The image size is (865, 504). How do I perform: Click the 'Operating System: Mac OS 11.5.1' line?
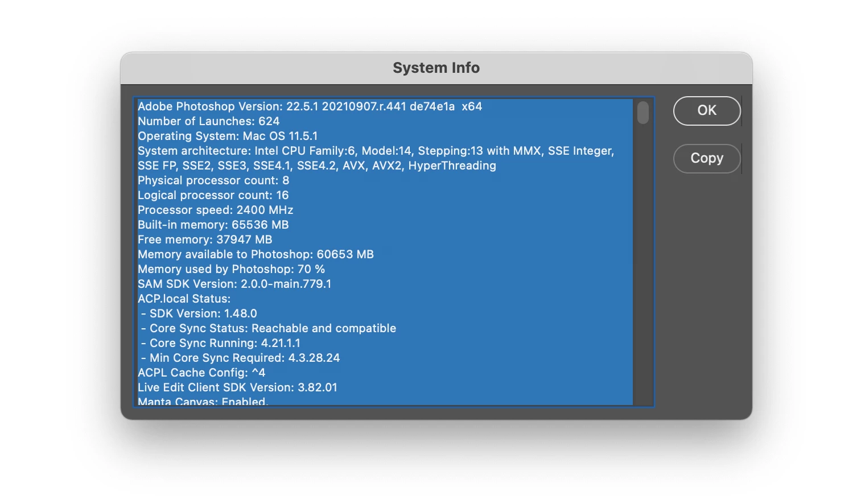228,136
